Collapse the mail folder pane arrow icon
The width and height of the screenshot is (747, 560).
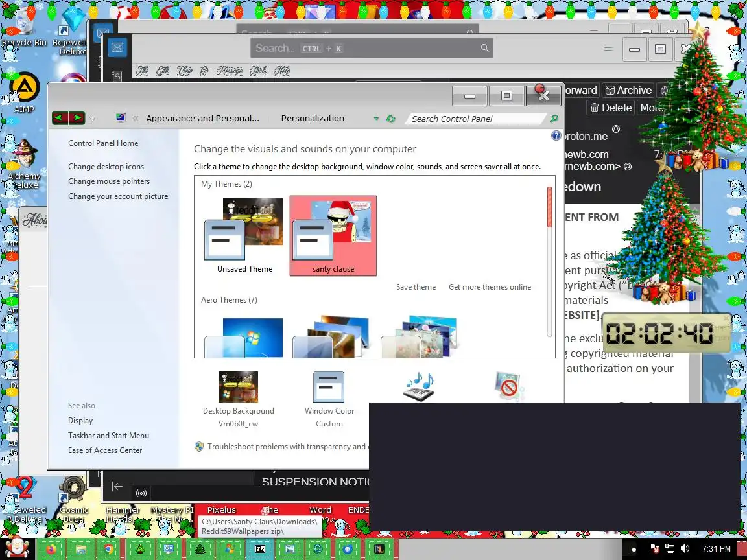[117, 486]
